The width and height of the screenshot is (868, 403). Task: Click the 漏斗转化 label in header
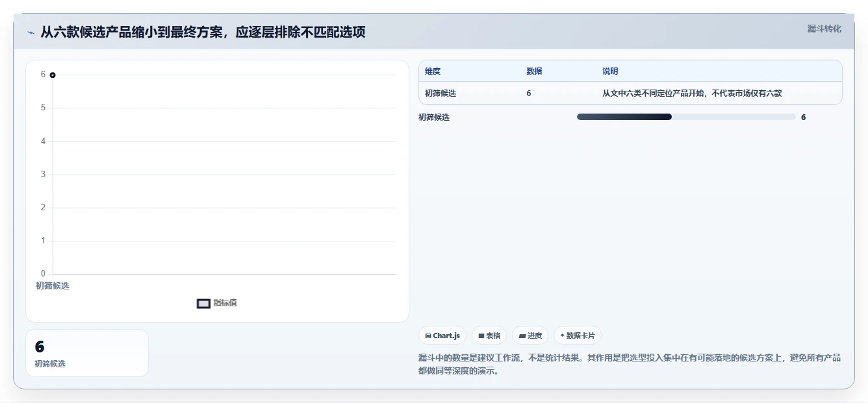[824, 29]
